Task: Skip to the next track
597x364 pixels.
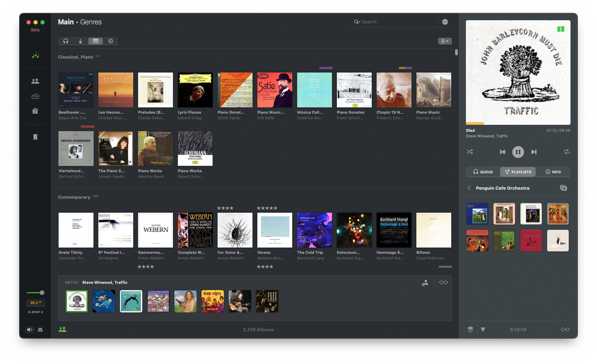Action: tap(534, 152)
